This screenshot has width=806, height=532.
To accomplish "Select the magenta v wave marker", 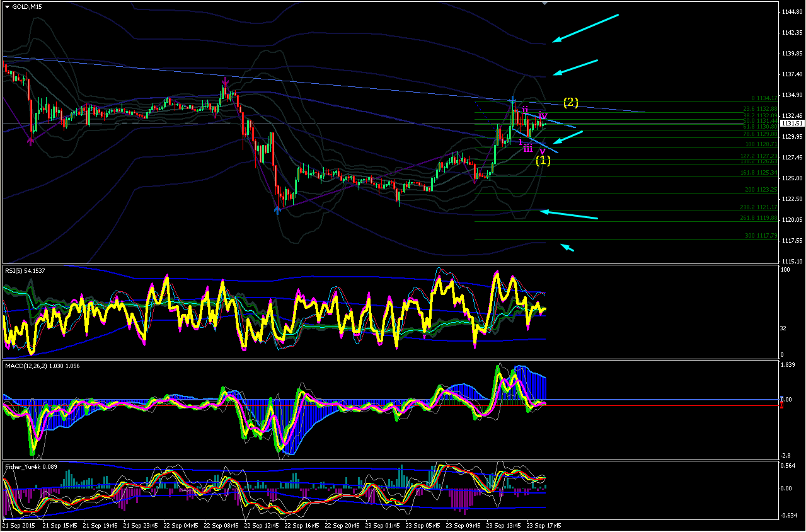I will tap(542, 151).
